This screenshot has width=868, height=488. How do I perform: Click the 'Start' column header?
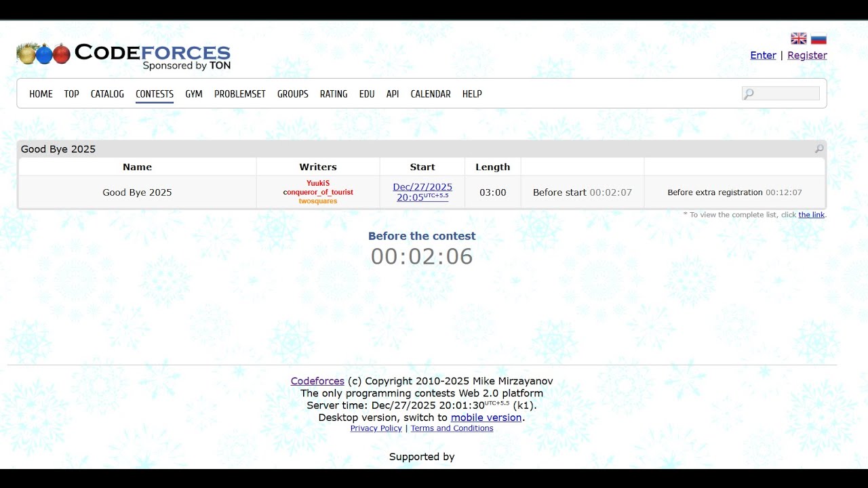[422, 167]
